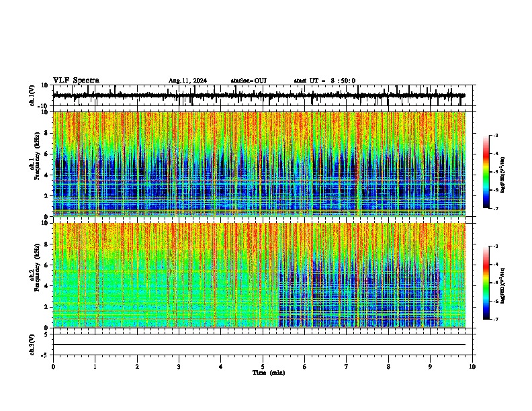Click the ch.1 color scale bar
The height and width of the screenshot is (411, 532).
486,172
